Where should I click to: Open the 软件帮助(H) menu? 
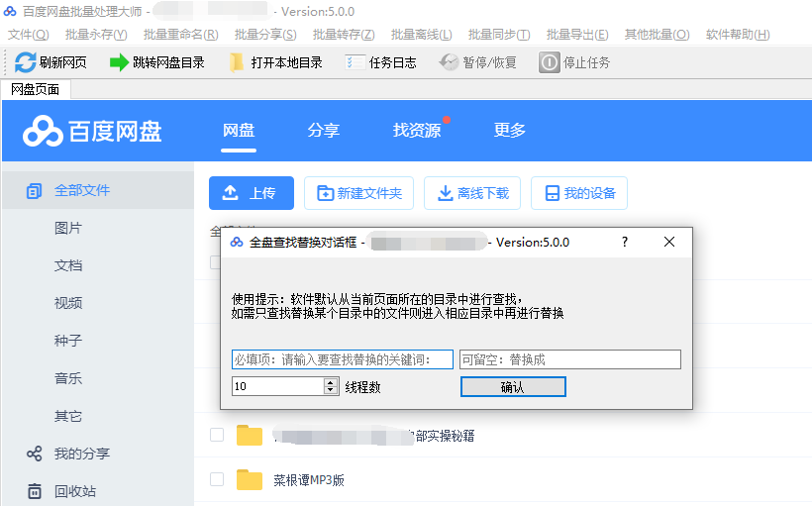(x=738, y=35)
